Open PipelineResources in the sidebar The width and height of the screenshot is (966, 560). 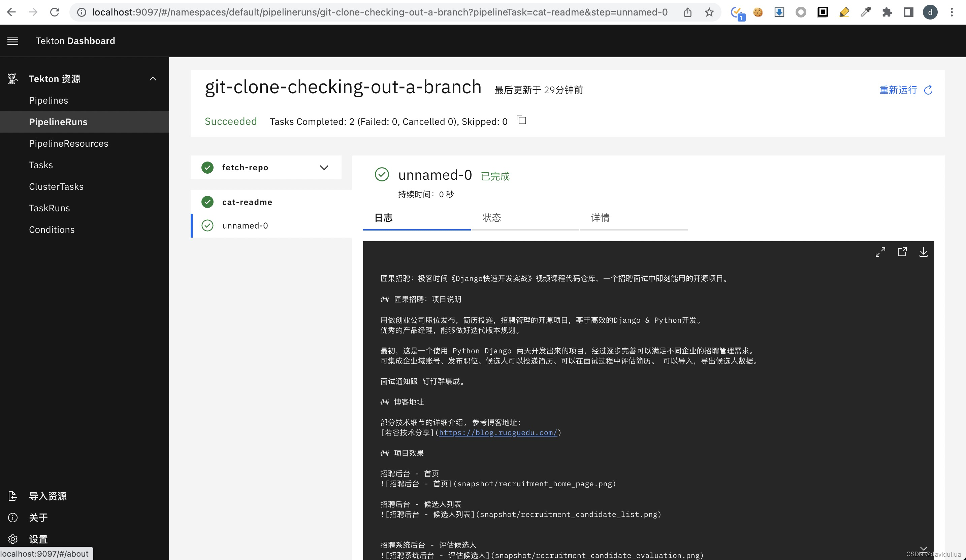tap(84, 143)
